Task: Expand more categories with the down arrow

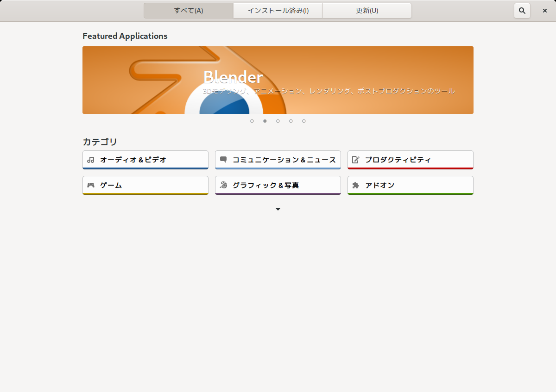Action: click(278, 209)
